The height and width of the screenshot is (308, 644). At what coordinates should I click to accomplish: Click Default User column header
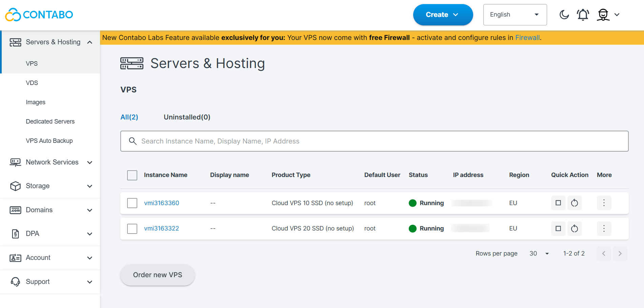click(x=382, y=175)
